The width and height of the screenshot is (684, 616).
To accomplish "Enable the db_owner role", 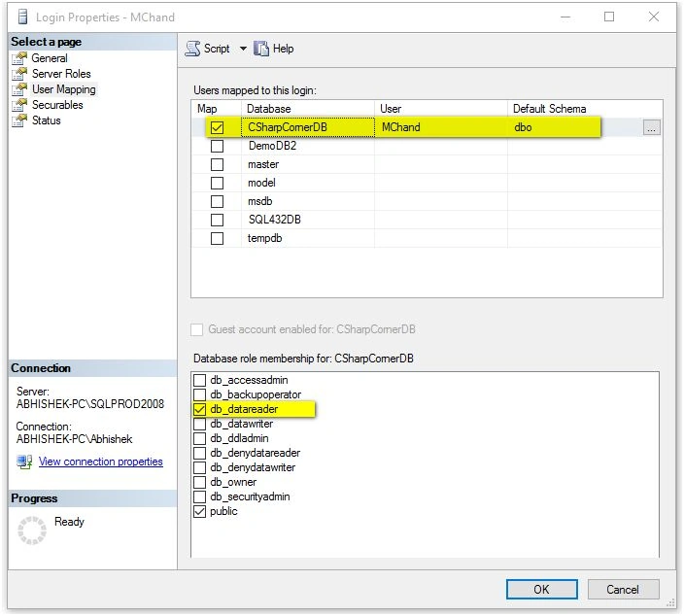I will [x=199, y=483].
